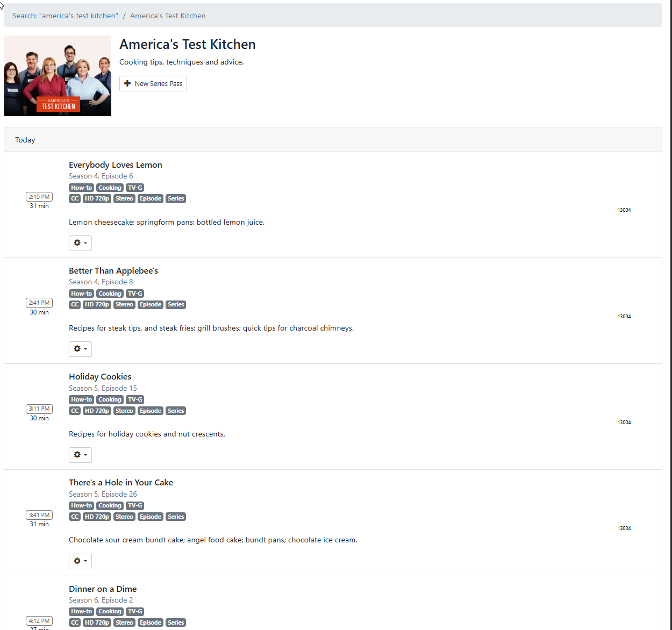Click HD 720p badge for Better Than Applebee's
The height and width of the screenshot is (630, 672).
[x=97, y=305]
